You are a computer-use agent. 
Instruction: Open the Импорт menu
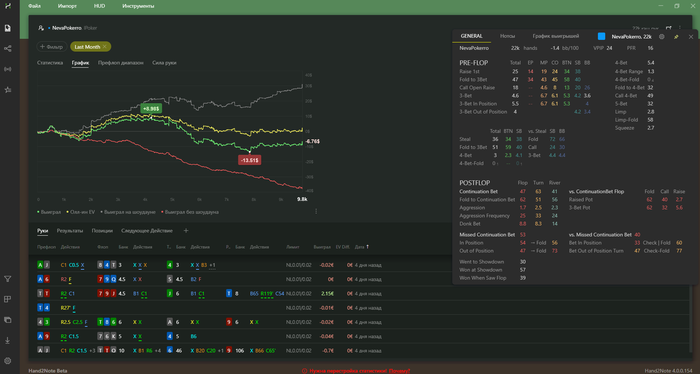point(67,6)
